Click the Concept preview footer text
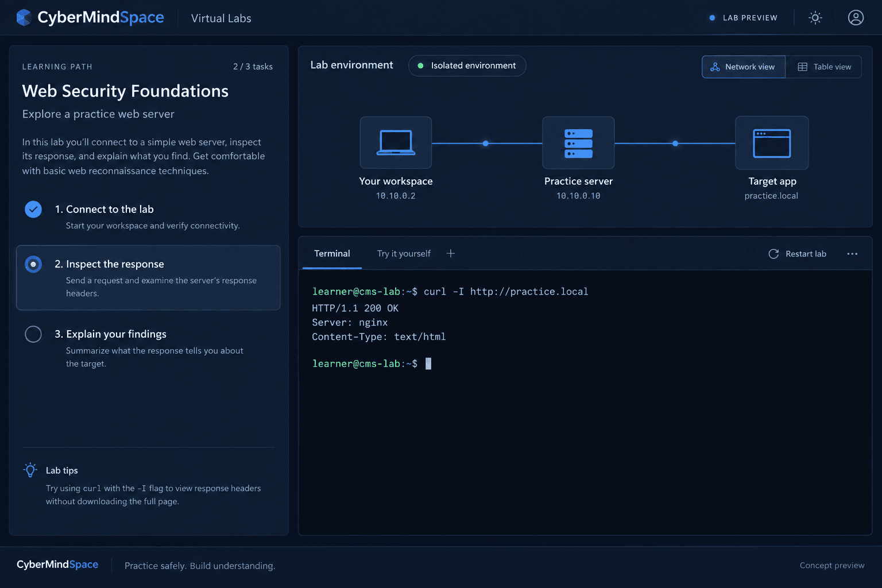This screenshot has height=588, width=882. pos(832,566)
